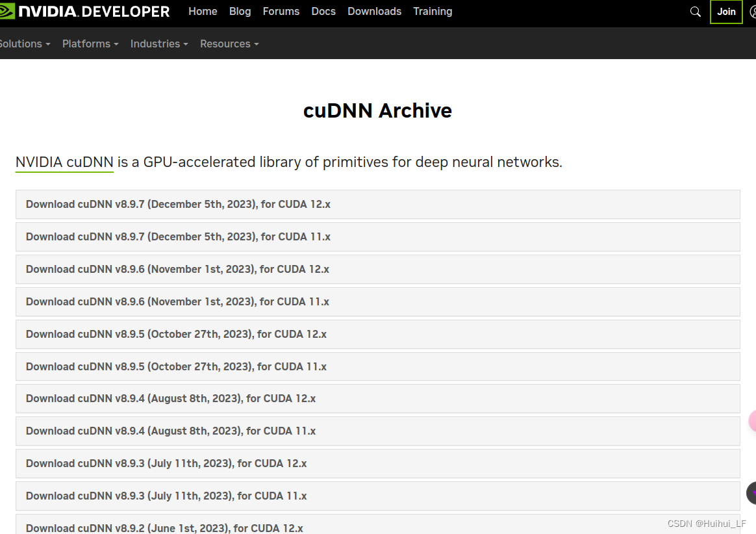Go to the Blog section
756x534 pixels.
coord(240,11)
